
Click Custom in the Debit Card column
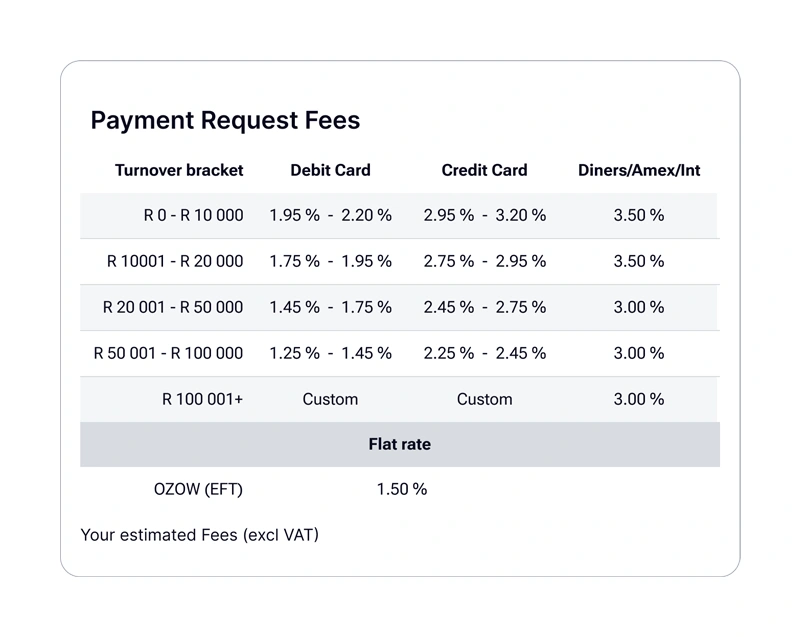pyautogui.click(x=330, y=399)
